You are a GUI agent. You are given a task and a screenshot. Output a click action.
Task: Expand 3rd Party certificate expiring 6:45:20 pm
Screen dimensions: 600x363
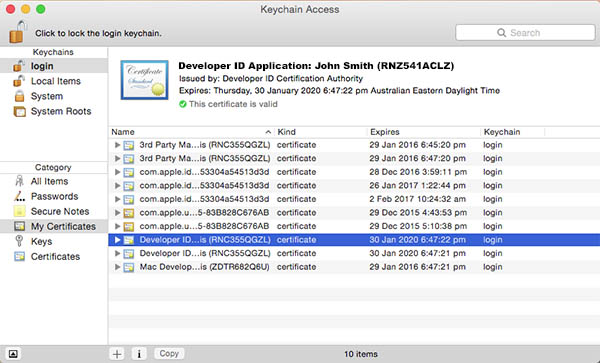pyautogui.click(x=117, y=145)
